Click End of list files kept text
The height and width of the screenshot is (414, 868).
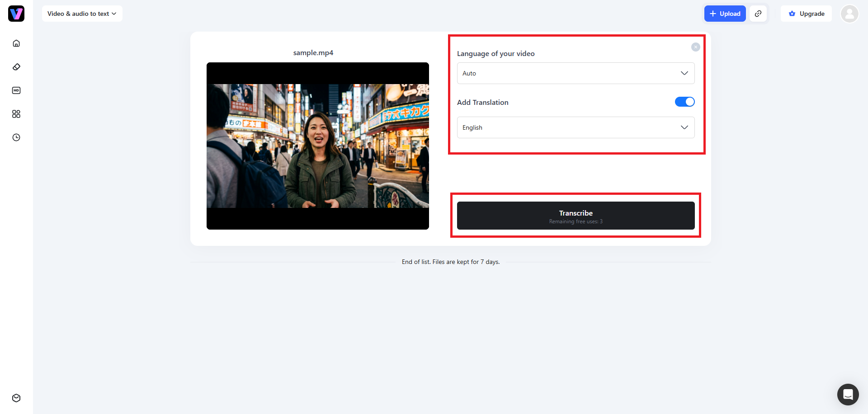[451, 262]
